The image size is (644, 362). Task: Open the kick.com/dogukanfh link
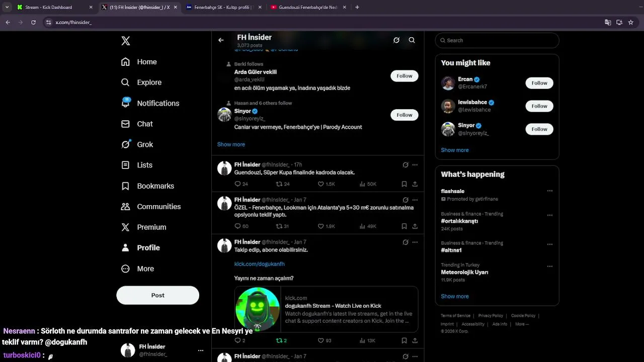click(259, 264)
